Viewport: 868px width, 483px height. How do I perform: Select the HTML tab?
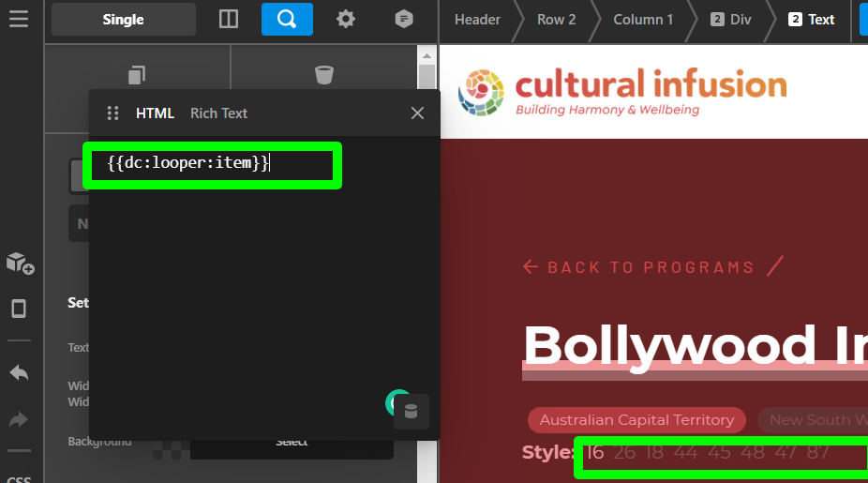point(155,113)
